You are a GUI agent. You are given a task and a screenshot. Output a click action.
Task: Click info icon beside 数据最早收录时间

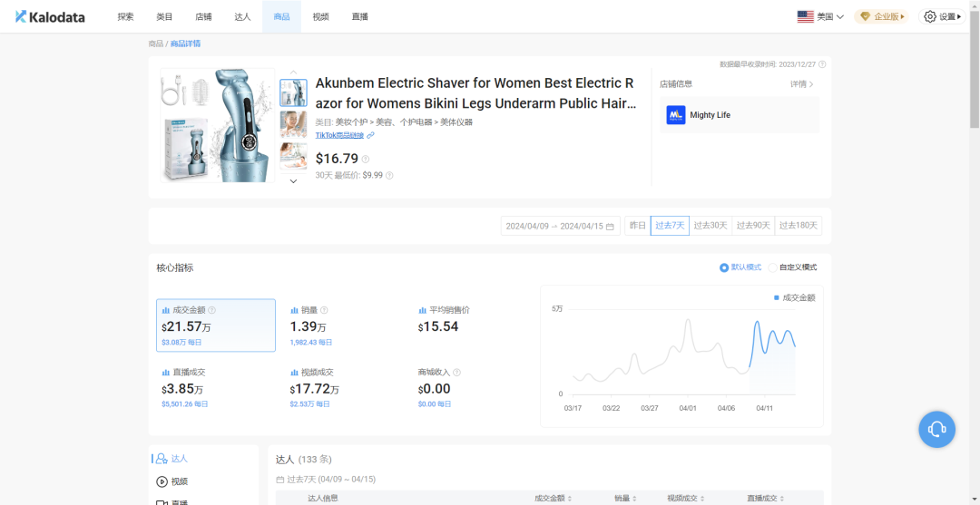point(822,63)
